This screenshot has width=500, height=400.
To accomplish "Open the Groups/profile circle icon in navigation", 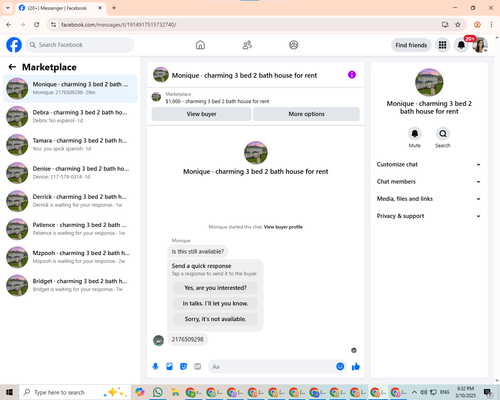I will point(294,45).
